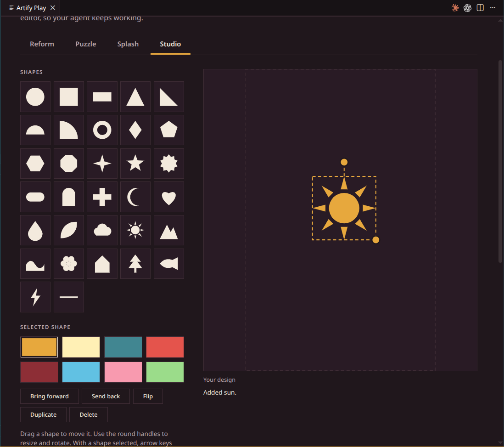The height and width of the screenshot is (447, 504).
Task: Add a hexagon shape
Action: (35, 164)
